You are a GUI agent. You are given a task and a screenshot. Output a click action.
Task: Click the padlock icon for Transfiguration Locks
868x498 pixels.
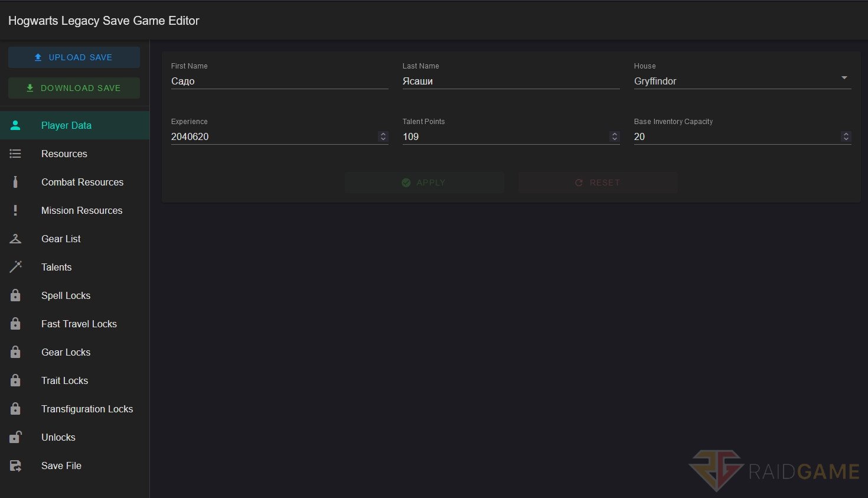pyautogui.click(x=15, y=409)
